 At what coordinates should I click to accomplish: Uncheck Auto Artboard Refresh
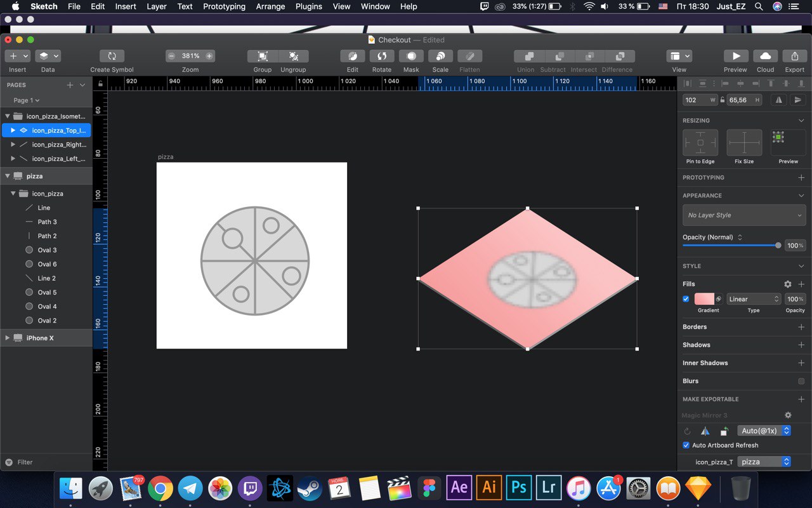coord(686,445)
